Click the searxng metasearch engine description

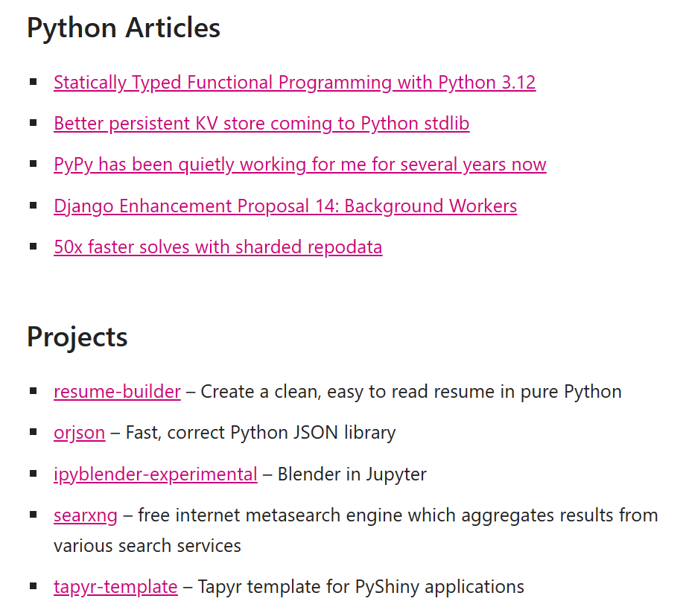pyautogui.click(x=397, y=515)
